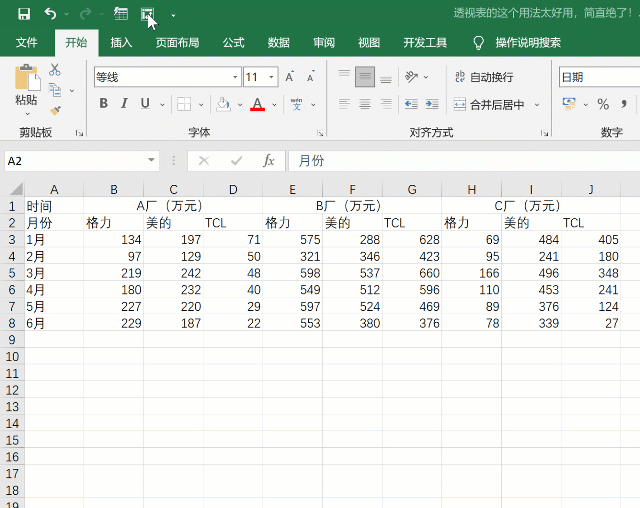This screenshot has width=640, height=508.
Task: Apply cell borders icon
Action: pos(184,104)
